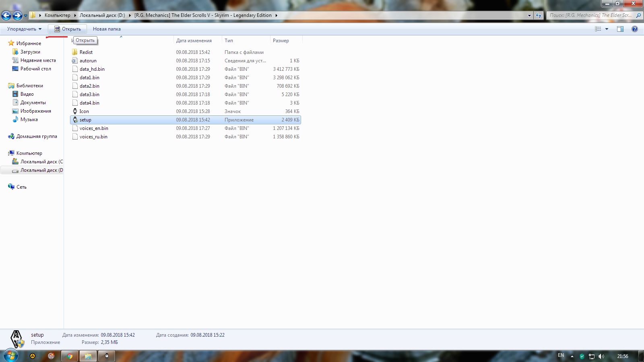Expand the address bar history dropdown
The width and height of the screenshot is (644, 362).
pyautogui.click(x=529, y=15)
